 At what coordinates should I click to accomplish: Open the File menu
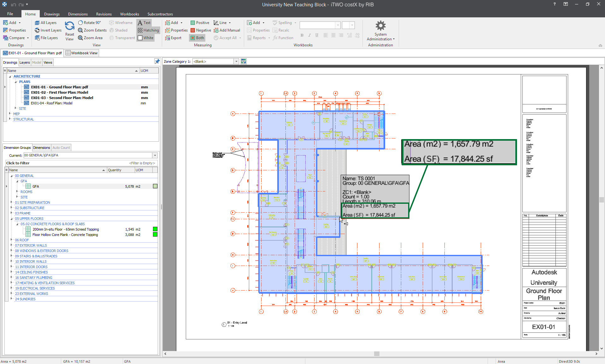[10, 14]
